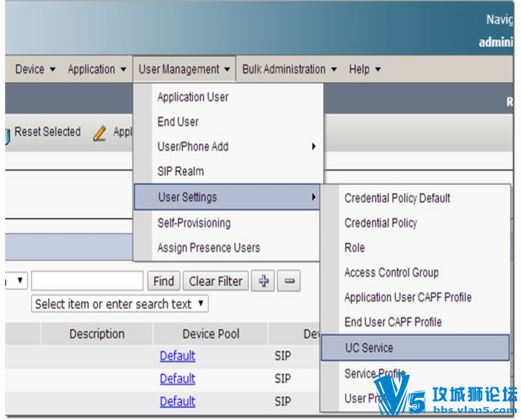Select Access Control Group menu item
Screen dimensions: 521x420
coord(392,273)
